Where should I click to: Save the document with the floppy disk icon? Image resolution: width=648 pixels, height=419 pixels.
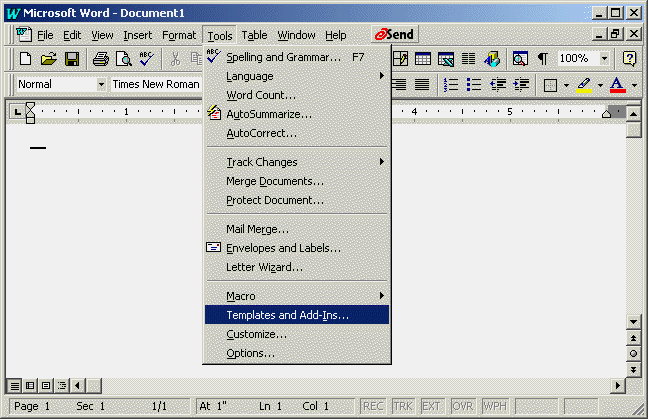click(x=71, y=59)
